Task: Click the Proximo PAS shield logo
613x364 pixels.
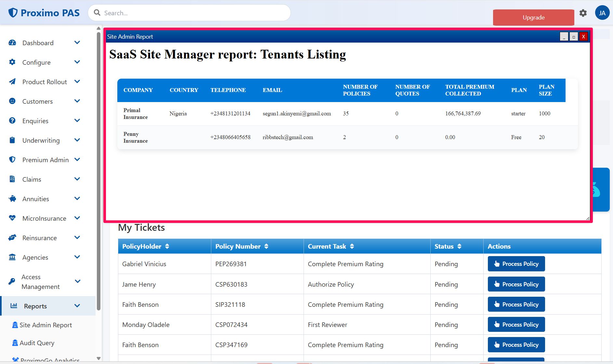Action: tap(13, 13)
